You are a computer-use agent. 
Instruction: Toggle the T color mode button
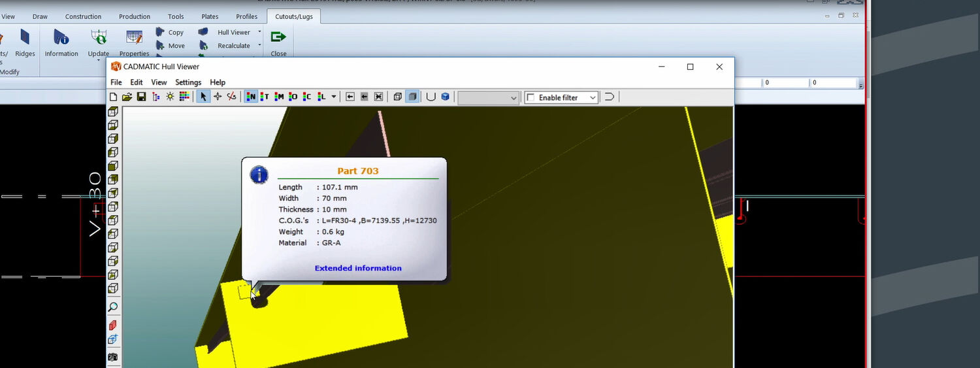pyautogui.click(x=265, y=97)
